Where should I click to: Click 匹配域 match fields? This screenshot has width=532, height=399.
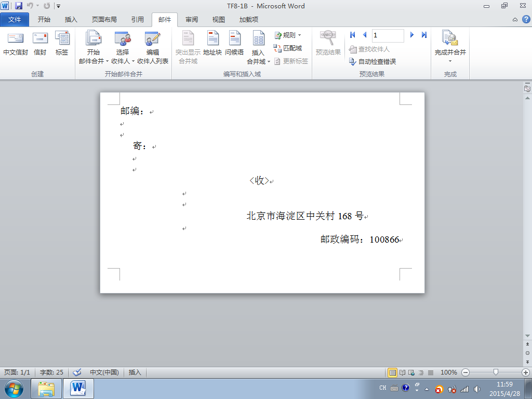288,48
